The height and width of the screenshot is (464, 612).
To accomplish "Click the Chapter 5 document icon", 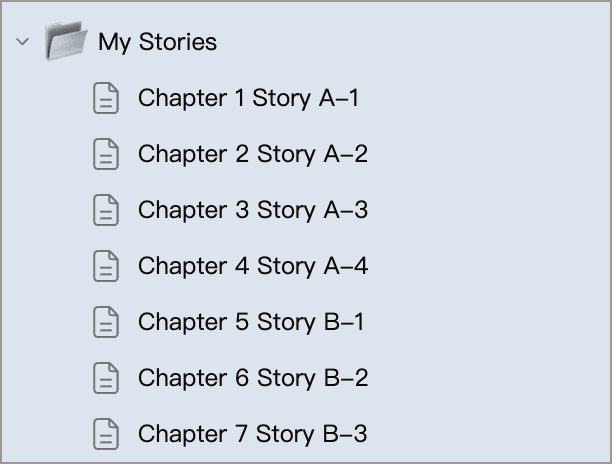I will (x=105, y=323).
